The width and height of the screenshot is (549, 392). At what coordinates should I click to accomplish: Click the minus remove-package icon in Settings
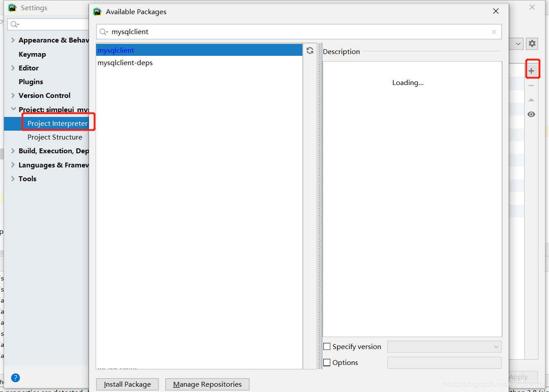(x=531, y=85)
